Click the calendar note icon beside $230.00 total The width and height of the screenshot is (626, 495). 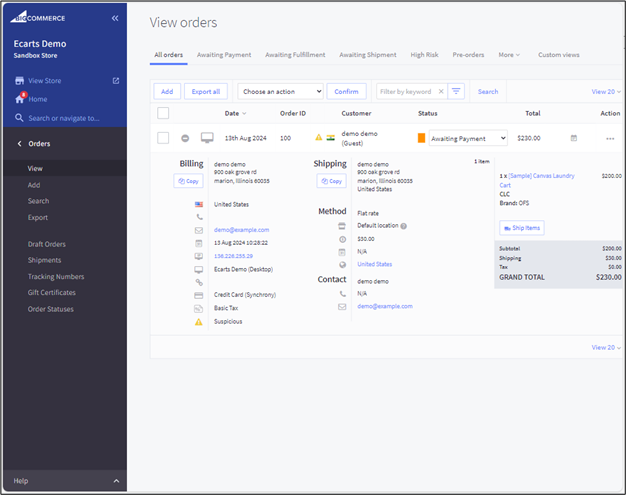click(574, 138)
